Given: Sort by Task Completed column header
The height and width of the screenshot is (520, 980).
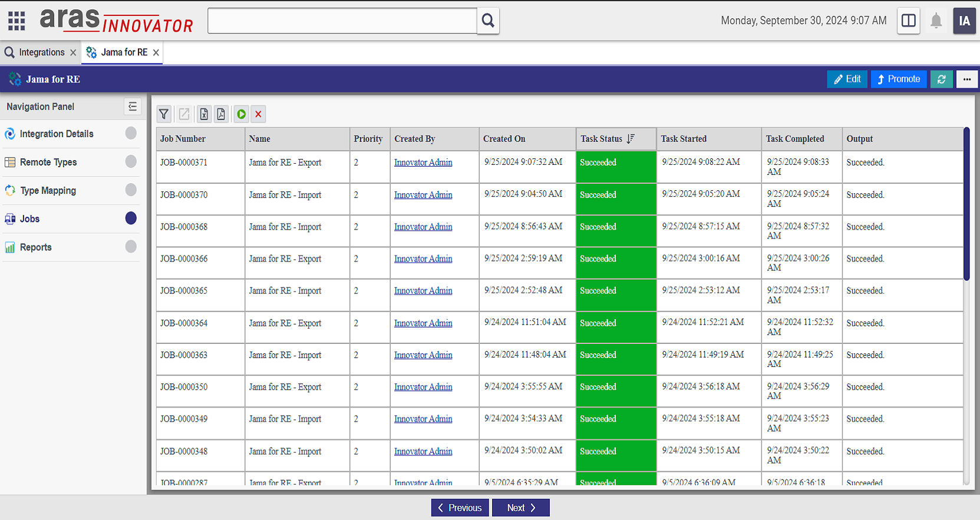Looking at the screenshot, I should (802, 139).
